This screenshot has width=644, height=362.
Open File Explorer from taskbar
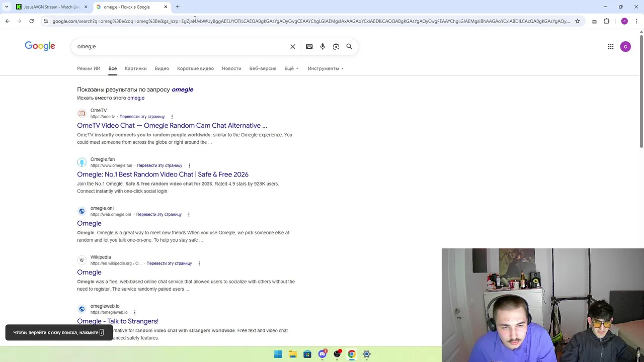pos(293,354)
